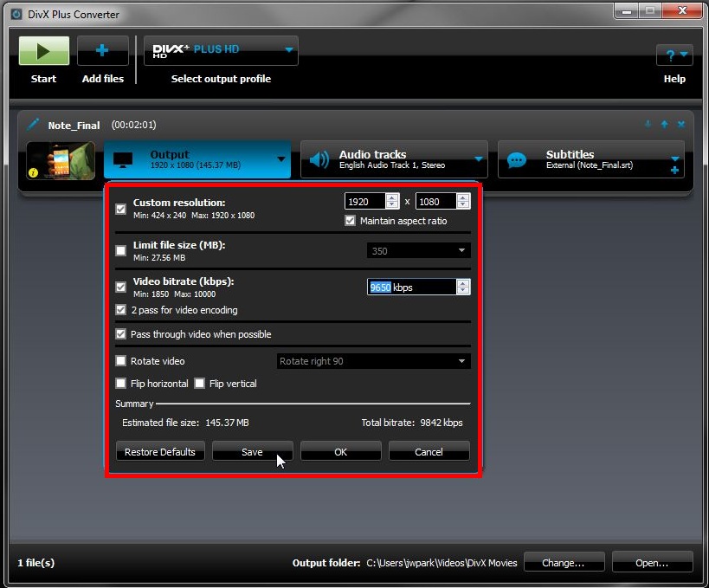The width and height of the screenshot is (709, 588).
Task: Click the Add files plus icon
Action: [x=102, y=51]
